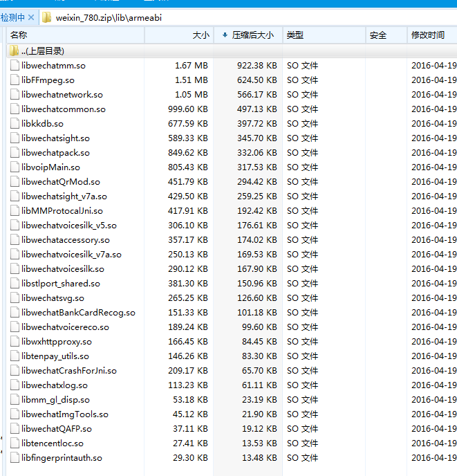Click libvoipMain.so file icon
Image resolution: width=457 pixels, height=476 pixels.
[x=15, y=167]
